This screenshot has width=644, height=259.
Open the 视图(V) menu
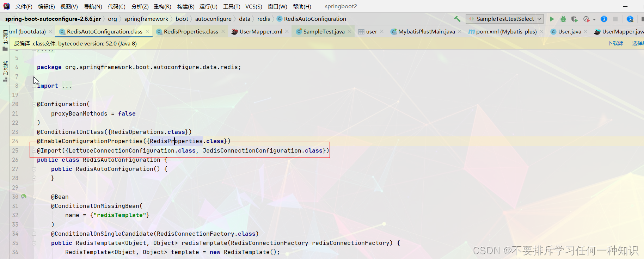[x=69, y=6]
